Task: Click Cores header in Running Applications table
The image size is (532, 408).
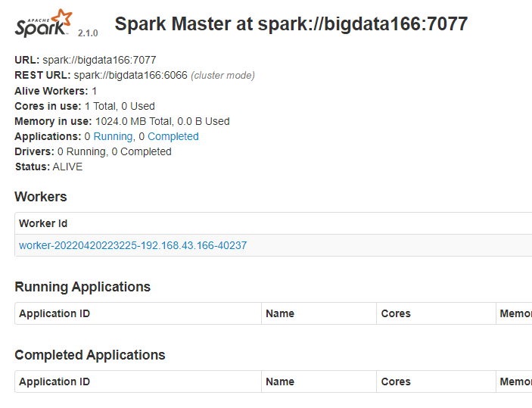Action: point(396,313)
